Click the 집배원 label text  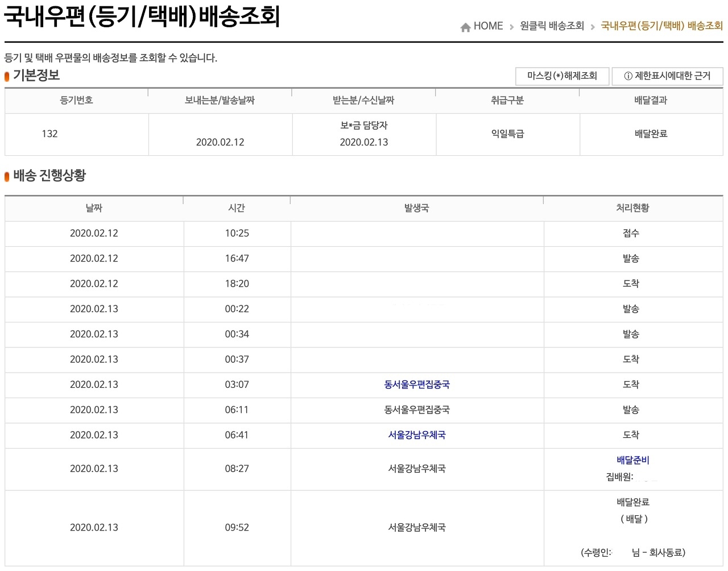pyautogui.click(x=619, y=477)
